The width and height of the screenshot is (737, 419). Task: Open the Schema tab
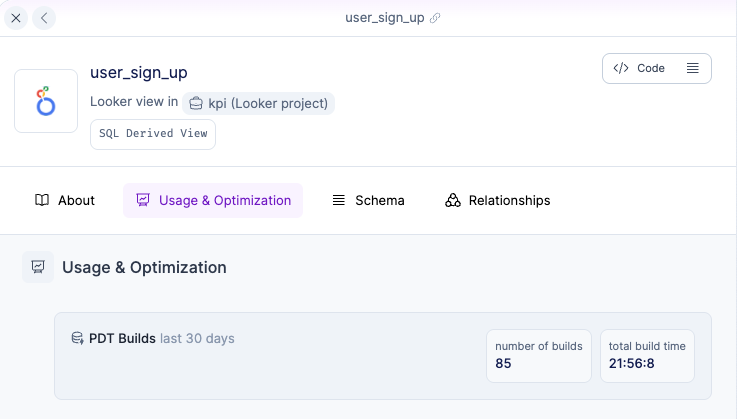[x=368, y=200]
